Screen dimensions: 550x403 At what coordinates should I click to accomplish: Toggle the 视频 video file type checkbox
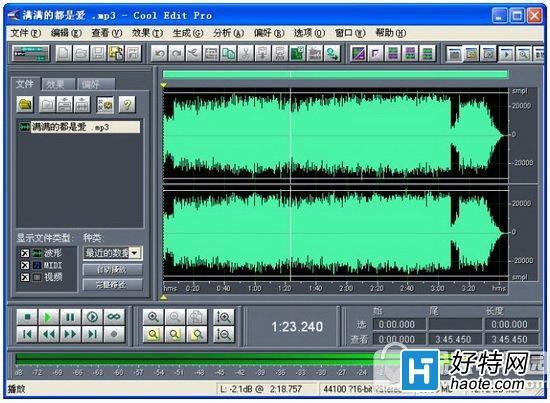[x=25, y=277]
